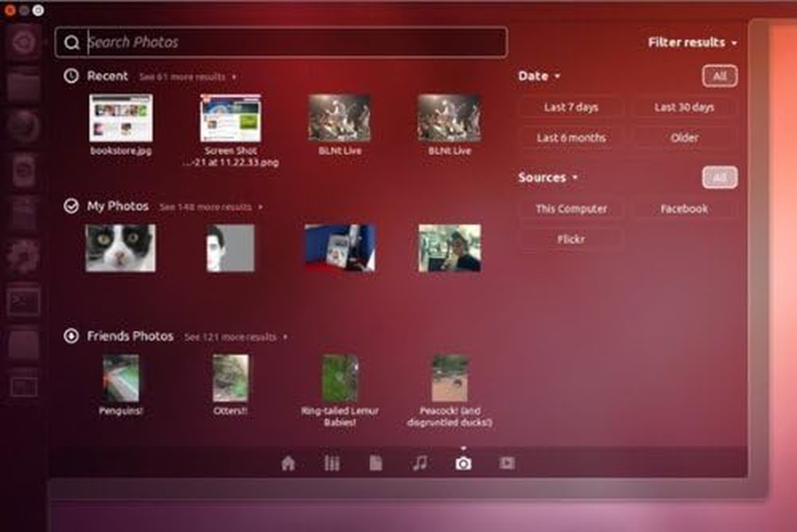
Task: Open the Penguins! photo thumbnail
Action: 121,381
